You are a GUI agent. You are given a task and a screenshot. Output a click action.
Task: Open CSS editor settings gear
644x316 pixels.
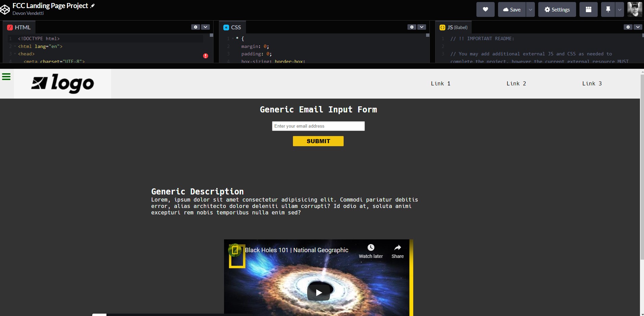point(412,27)
